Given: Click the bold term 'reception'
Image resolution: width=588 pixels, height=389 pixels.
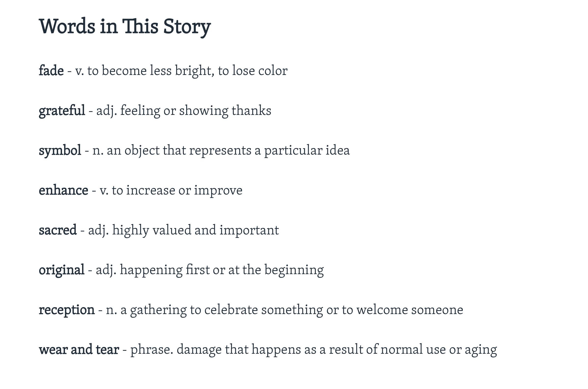Looking at the screenshot, I should 66,310.
